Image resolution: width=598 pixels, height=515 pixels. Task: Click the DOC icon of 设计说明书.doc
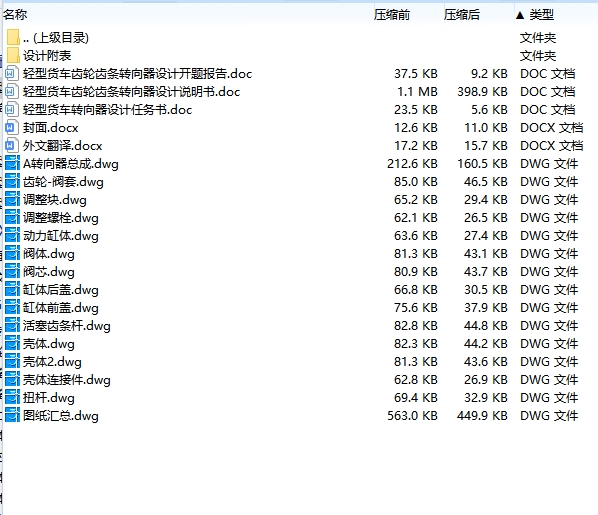tap(11, 92)
